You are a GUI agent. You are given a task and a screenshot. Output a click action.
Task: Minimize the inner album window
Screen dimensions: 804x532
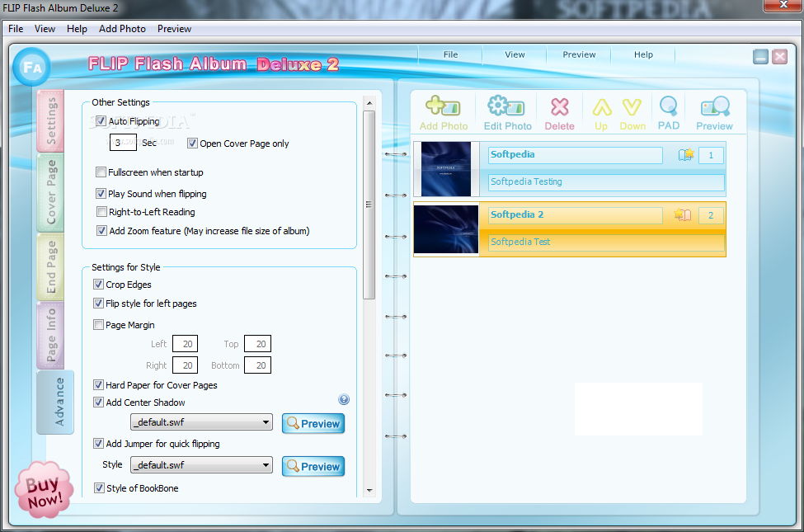coord(760,56)
